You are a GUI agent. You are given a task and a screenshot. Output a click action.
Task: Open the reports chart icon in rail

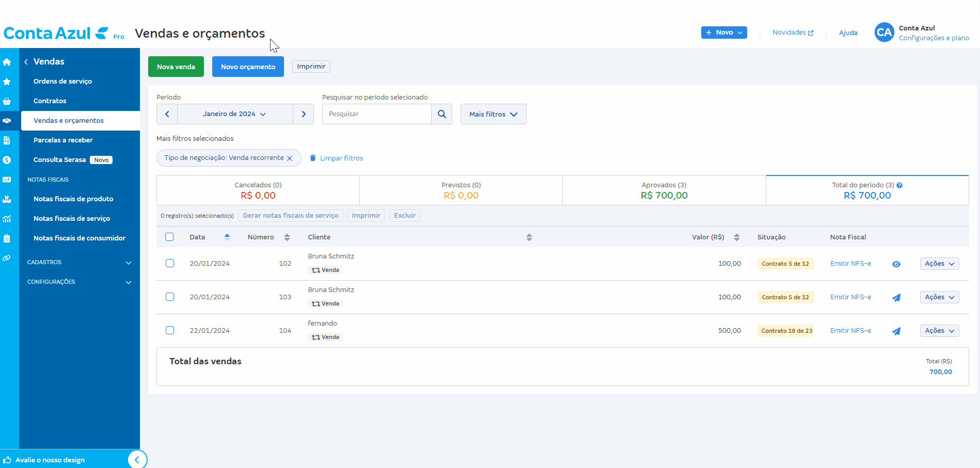7,219
